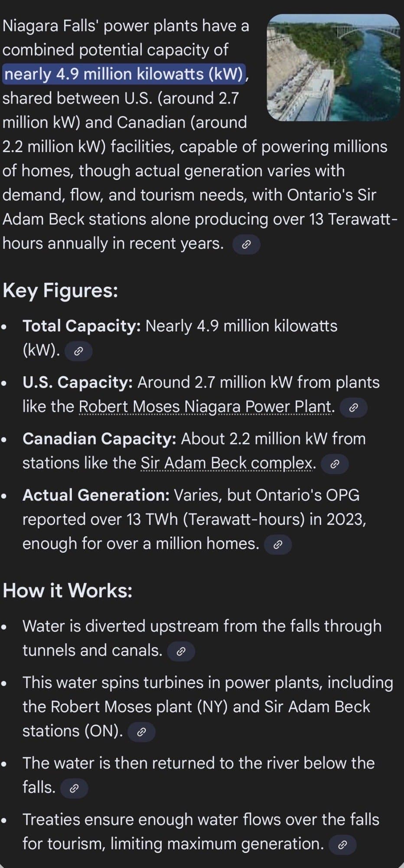Click the 'Treaties ensure enough water' bullet text
Screen dimensions: 404x868
tap(201, 820)
